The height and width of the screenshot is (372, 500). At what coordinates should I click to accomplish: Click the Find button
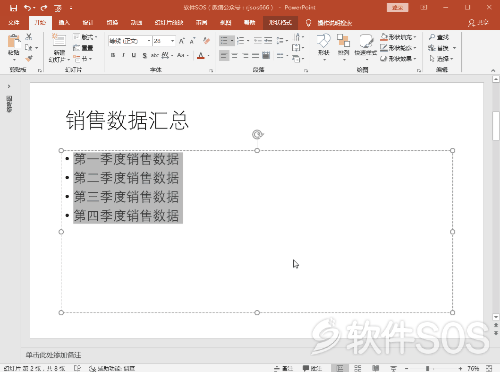coord(439,37)
